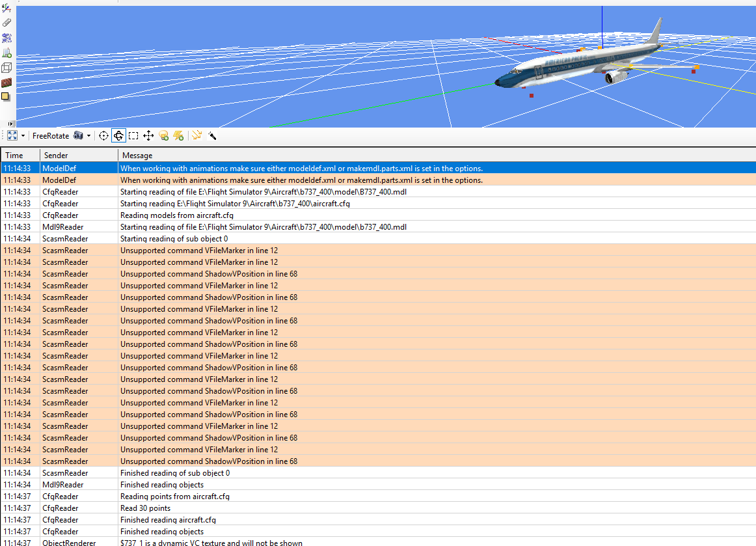Open the dropdown beside zoom-to-fit icon
756x546 pixels.
coord(23,136)
